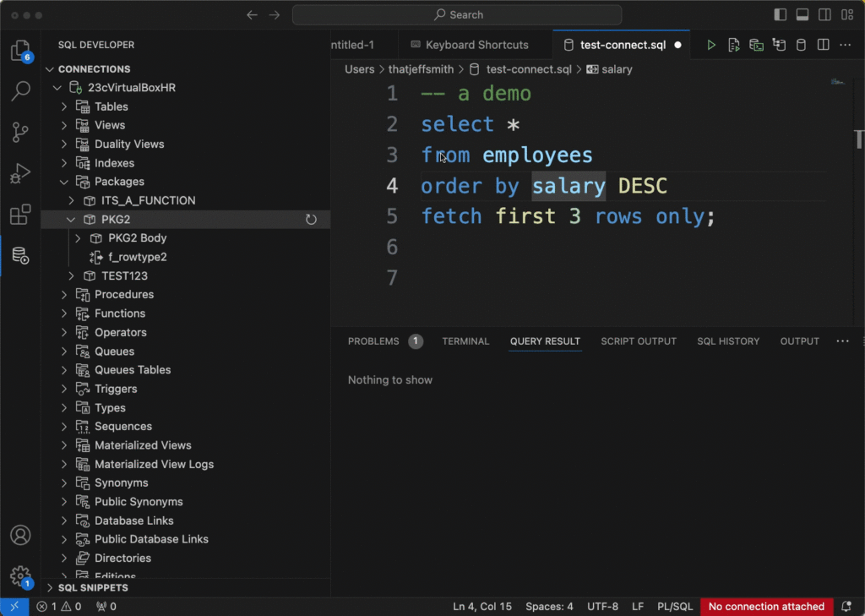Click the No connection attached status button
Viewport: 865px width, 616px height.
(766, 607)
